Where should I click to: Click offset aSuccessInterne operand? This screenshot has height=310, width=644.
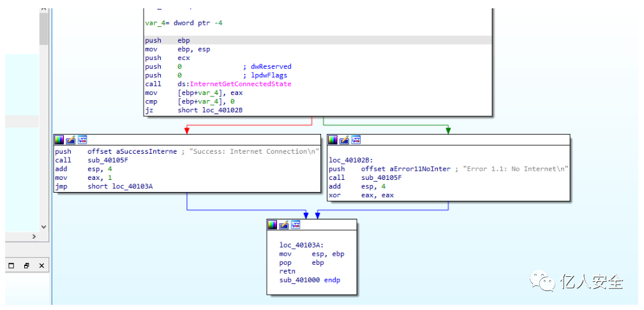[x=132, y=152]
